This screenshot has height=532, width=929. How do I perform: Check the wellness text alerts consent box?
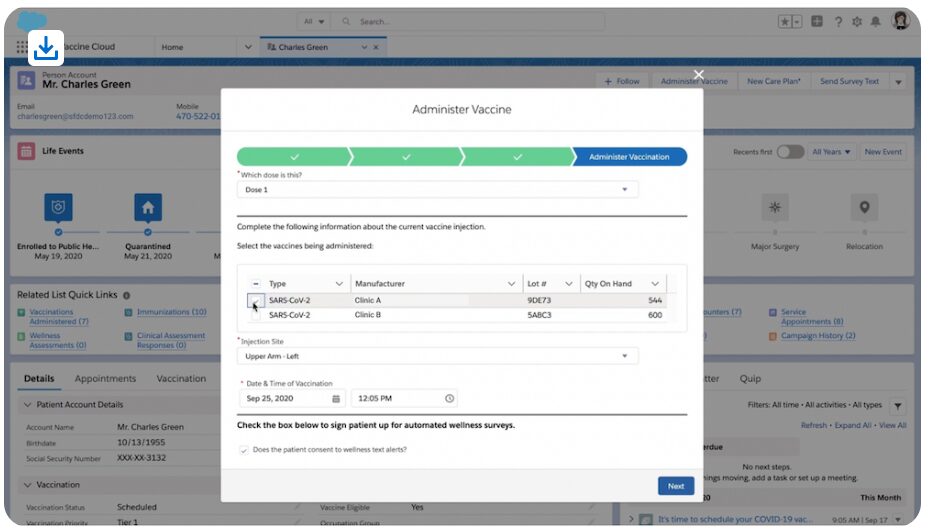(244, 450)
